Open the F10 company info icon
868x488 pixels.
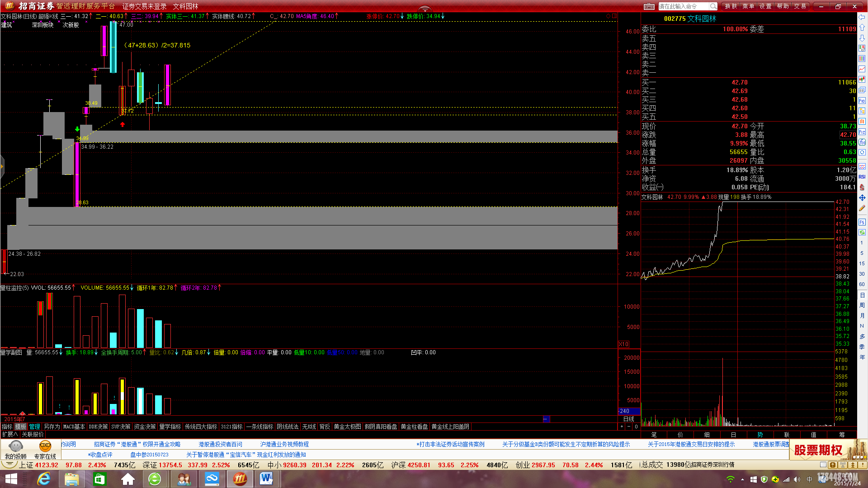[862, 100]
